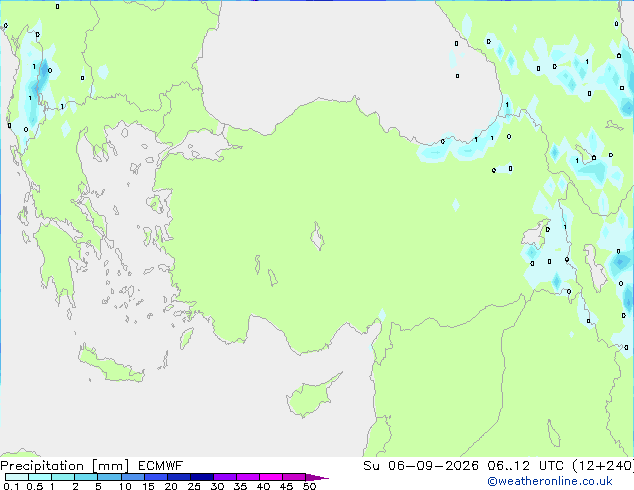634x490 pixels.
Task: Select the 30 to 35 mm purple swatch
Action: coord(224,477)
